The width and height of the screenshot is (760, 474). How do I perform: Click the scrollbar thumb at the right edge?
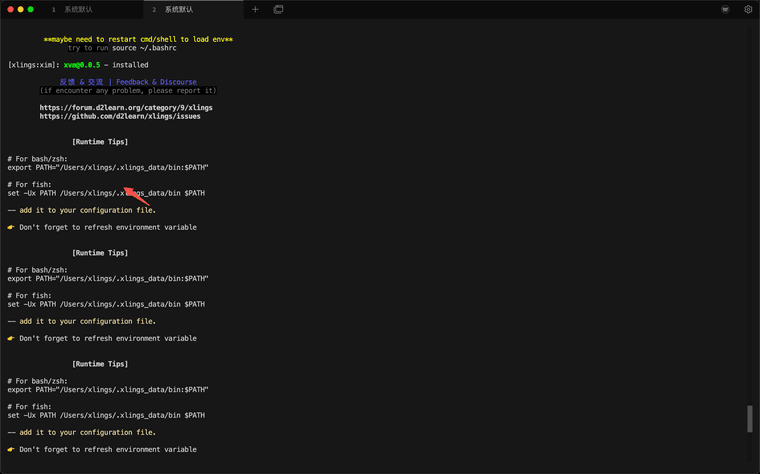coord(750,418)
